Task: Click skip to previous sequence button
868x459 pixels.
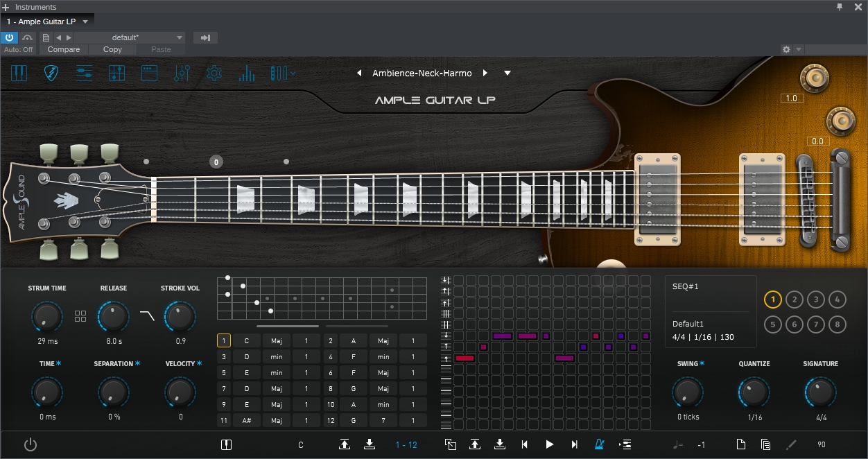Action: (x=525, y=444)
